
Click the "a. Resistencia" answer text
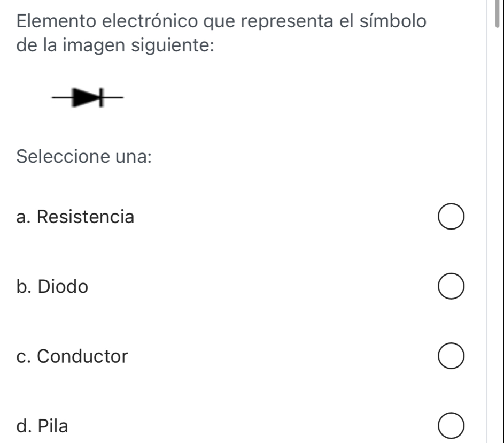(75, 217)
